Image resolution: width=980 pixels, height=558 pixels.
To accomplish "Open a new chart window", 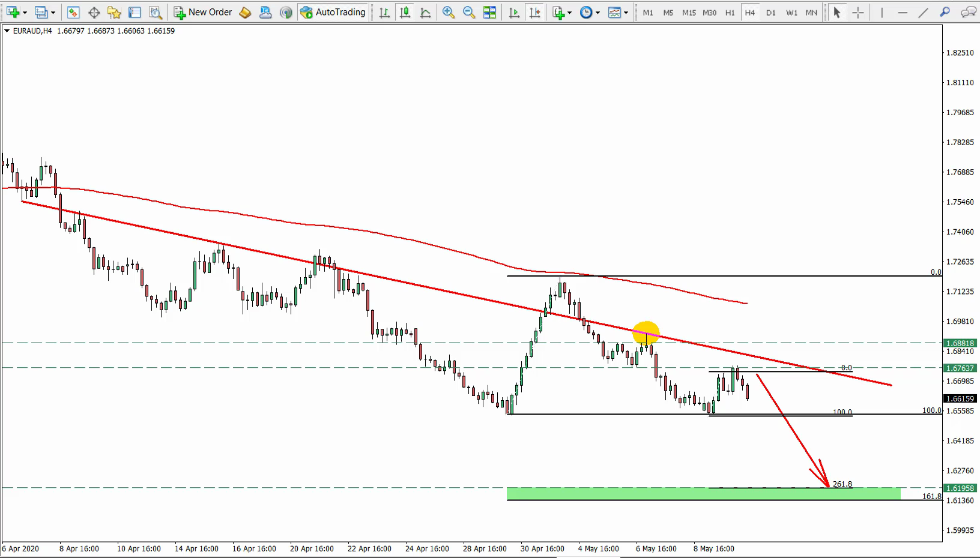I will 13,12.
